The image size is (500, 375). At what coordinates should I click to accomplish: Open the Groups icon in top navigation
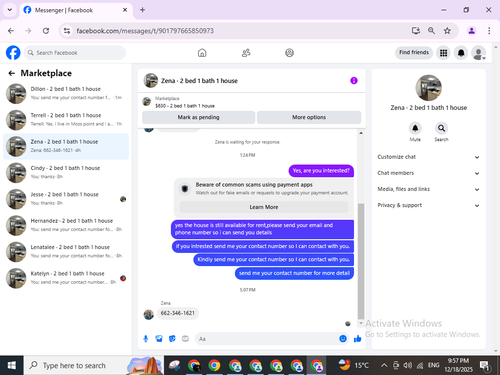[289, 53]
